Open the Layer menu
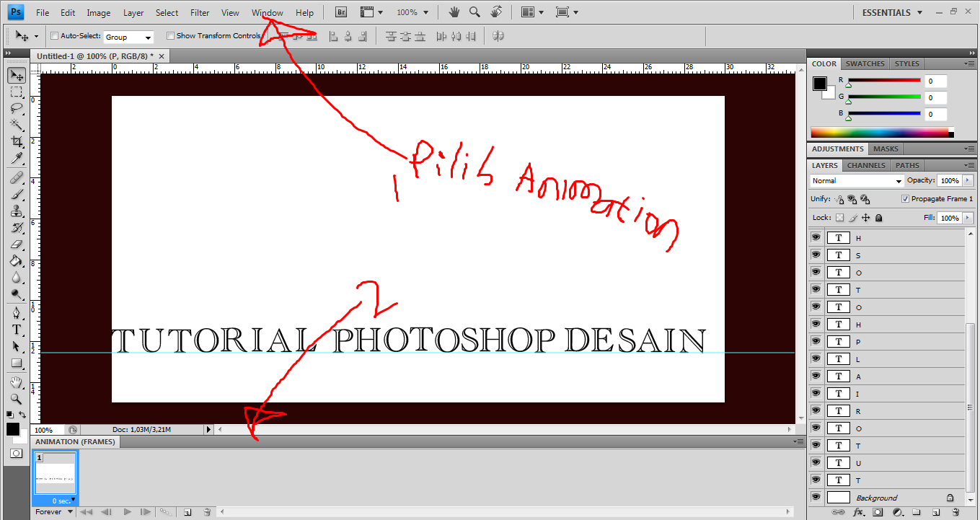Screen dimensions: 980x520 pyautogui.click(x=133, y=12)
